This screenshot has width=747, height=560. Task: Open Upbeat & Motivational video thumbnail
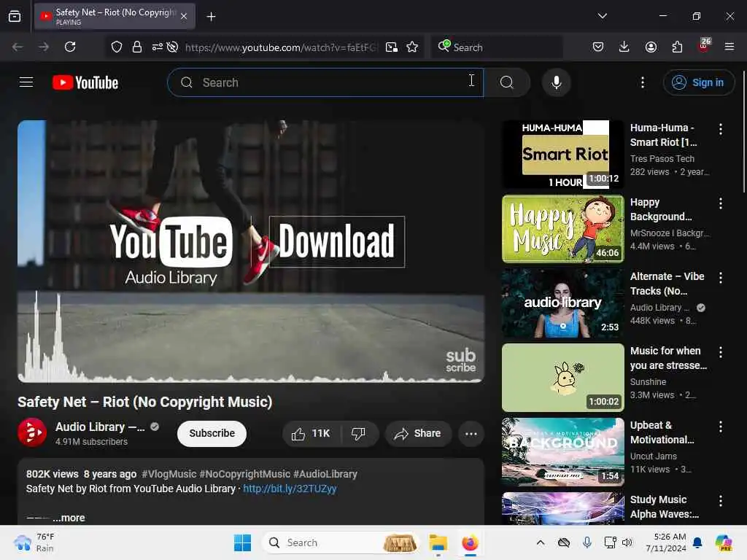point(562,452)
